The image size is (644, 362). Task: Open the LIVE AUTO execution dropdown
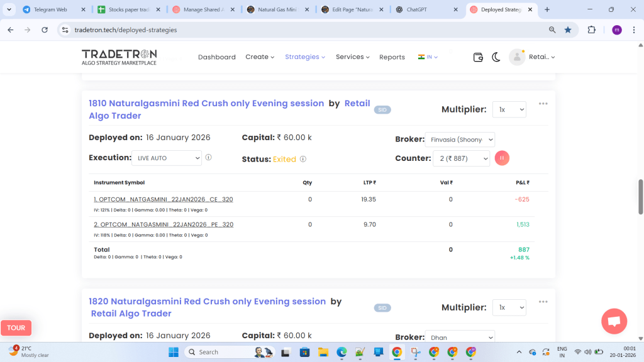tap(167, 158)
